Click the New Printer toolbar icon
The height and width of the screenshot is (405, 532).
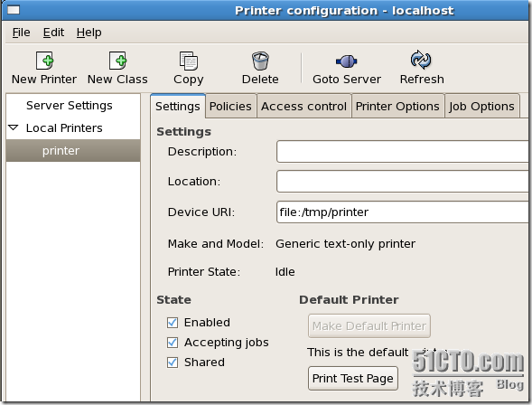pos(44,61)
